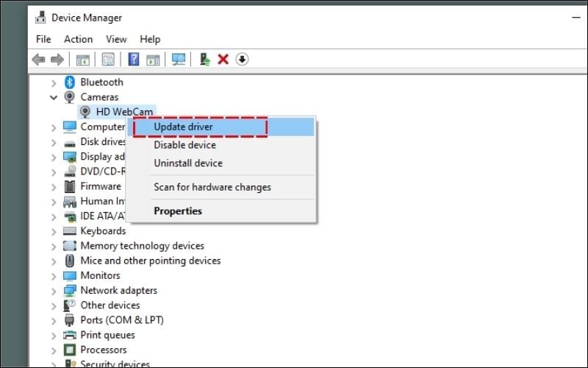Click the Computer category monitor icon
Viewport: 588px width, 368px height.
(70, 127)
